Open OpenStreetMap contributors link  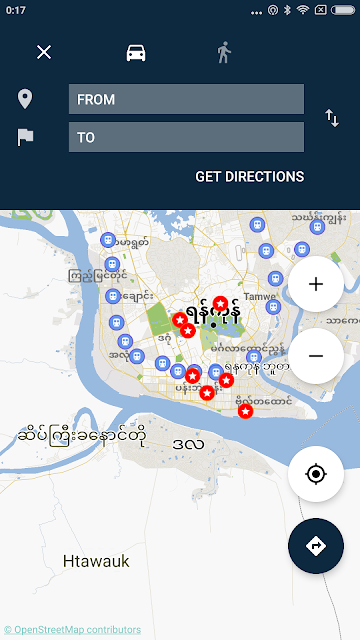point(72,629)
